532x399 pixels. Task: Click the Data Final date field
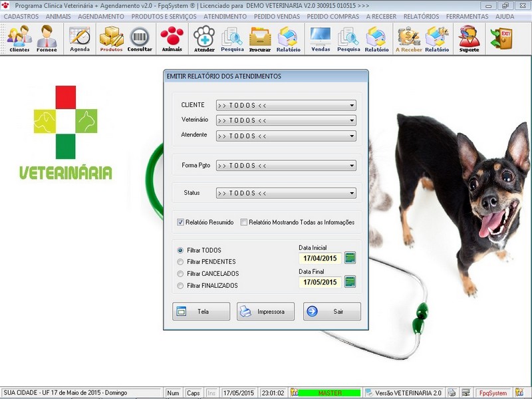(x=320, y=282)
